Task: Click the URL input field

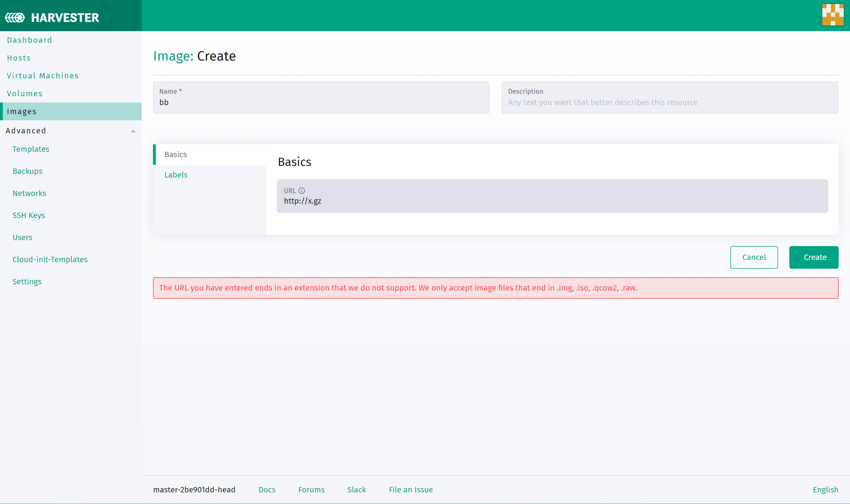Action: click(x=552, y=200)
